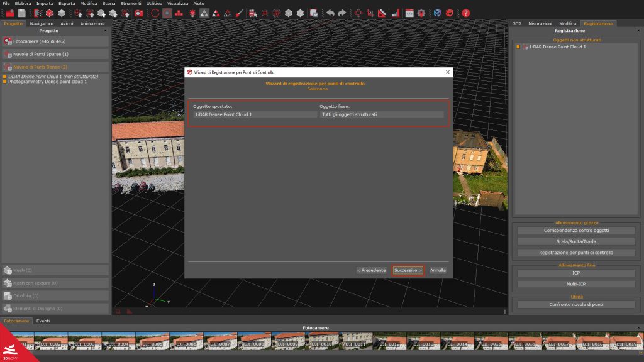Open the Visualizza menu
The width and height of the screenshot is (644, 362).
177,3
